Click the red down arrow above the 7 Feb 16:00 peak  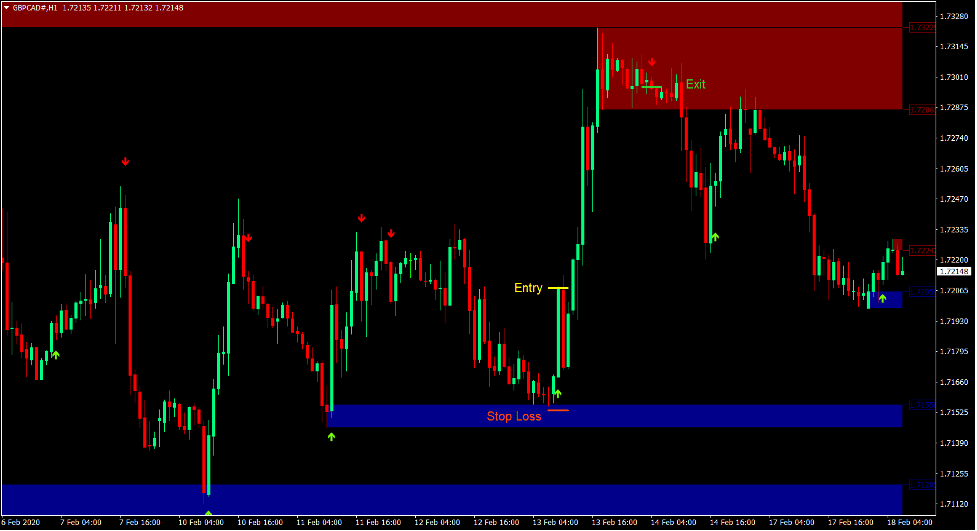click(125, 161)
